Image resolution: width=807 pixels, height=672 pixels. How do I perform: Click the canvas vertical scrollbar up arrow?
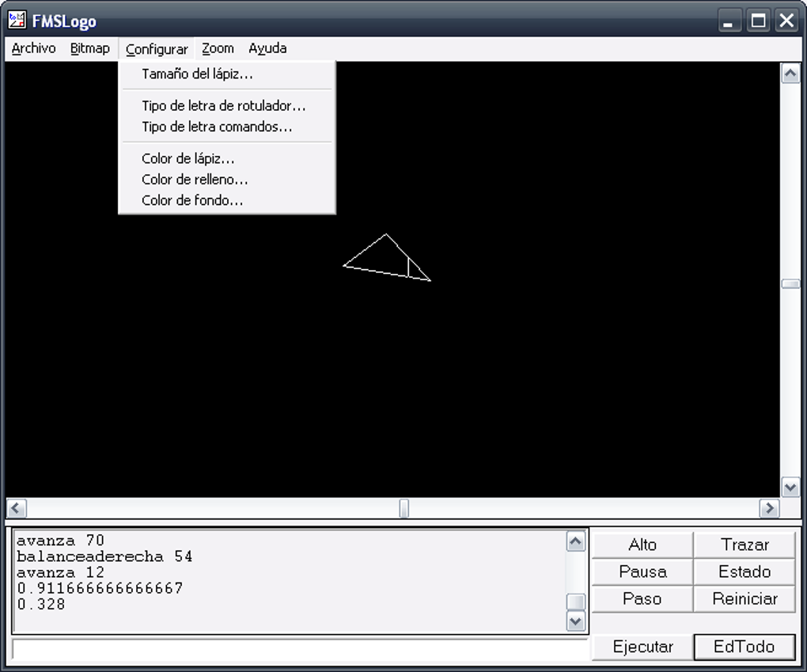coord(790,74)
